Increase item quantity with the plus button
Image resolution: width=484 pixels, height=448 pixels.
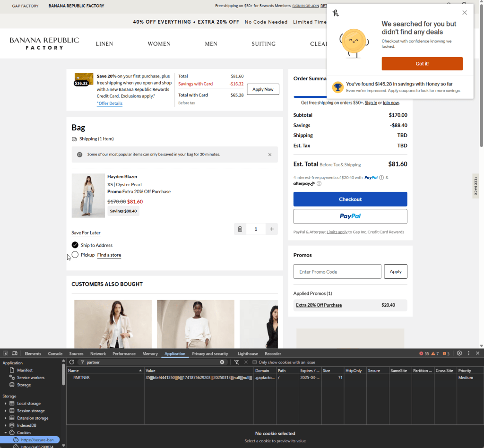pos(272,229)
